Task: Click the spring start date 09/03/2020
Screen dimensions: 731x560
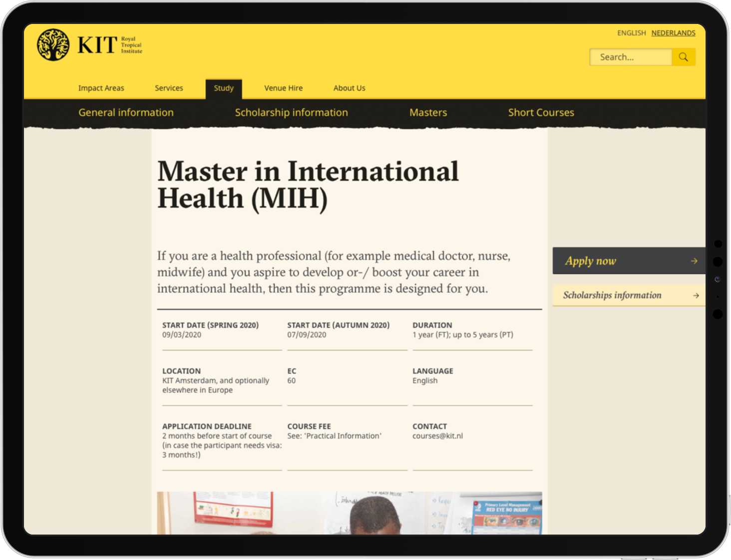Action: pyautogui.click(x=182, y=335)
